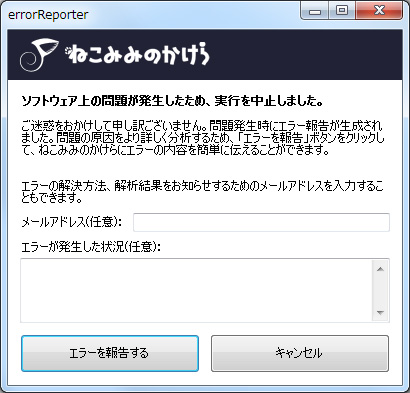Screen dimensions: 410x393
Task: Click the ねこみみのかけら banner title text
Action: tap(138, 54)
